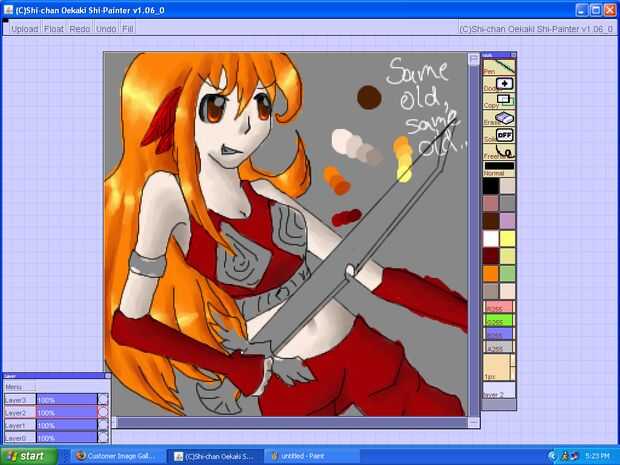Viewport: 620px width, 465px height.
Task: Select the Freehand drawing mode
Action: pyautogui.click(x=499, y=152)
